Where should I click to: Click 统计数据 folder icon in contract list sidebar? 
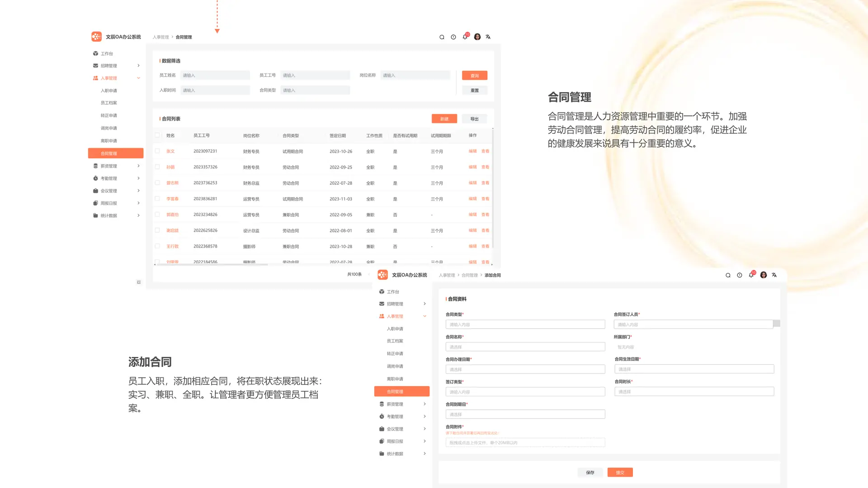click(x=95, y=216)
